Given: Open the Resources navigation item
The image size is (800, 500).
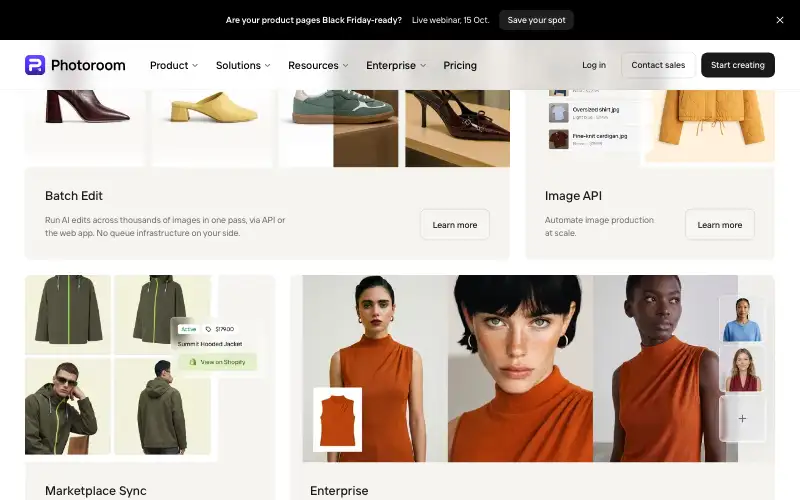Looking at the screenshot, I should point(313,65).
